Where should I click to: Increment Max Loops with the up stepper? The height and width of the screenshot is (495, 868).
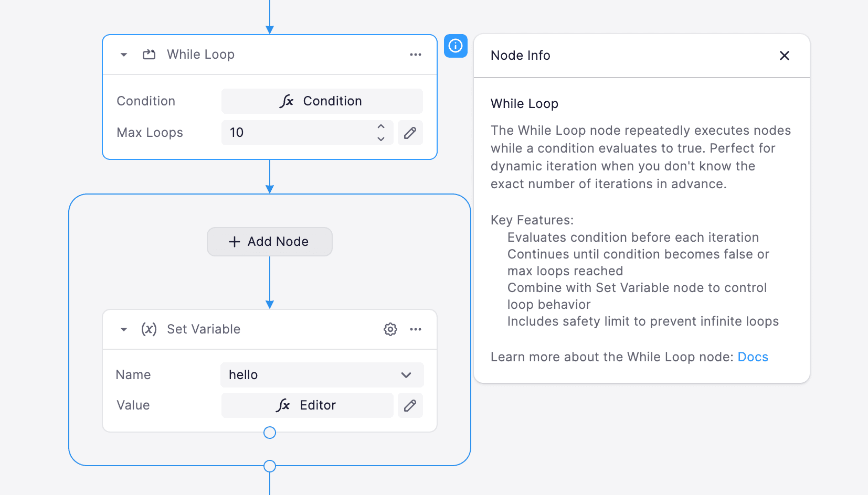(381, 127)
